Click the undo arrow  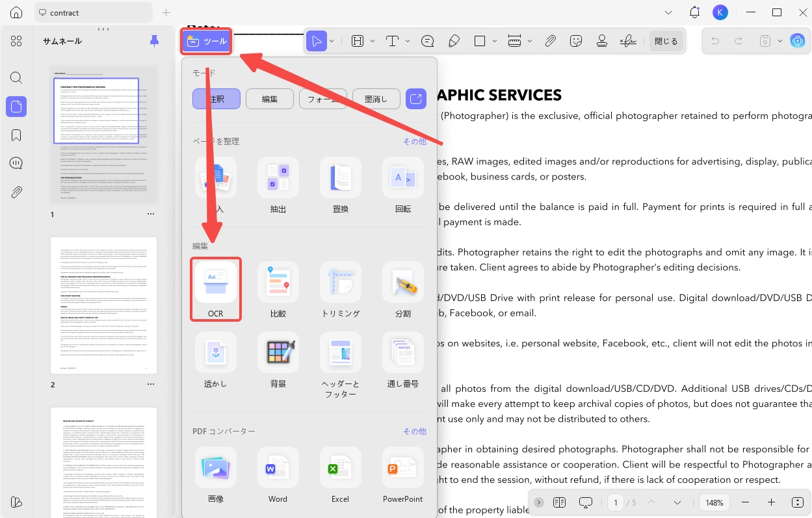[715, 41]
